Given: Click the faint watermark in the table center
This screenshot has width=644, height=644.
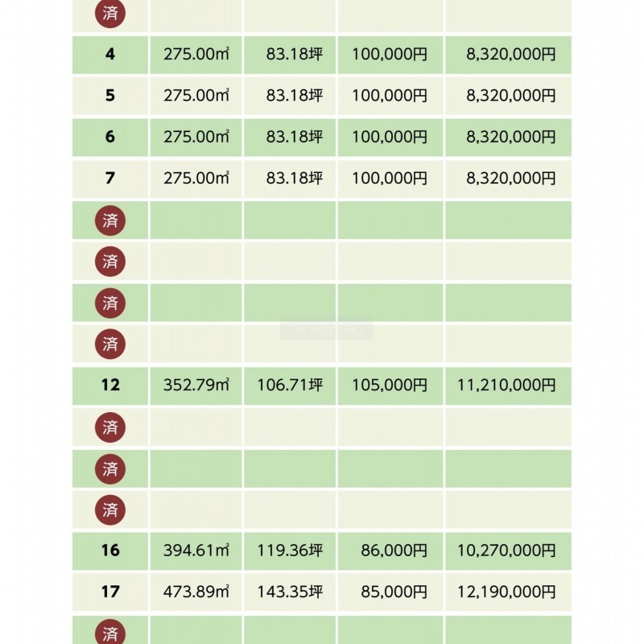Looking at the screenshot, I should [x=326, y=329].
